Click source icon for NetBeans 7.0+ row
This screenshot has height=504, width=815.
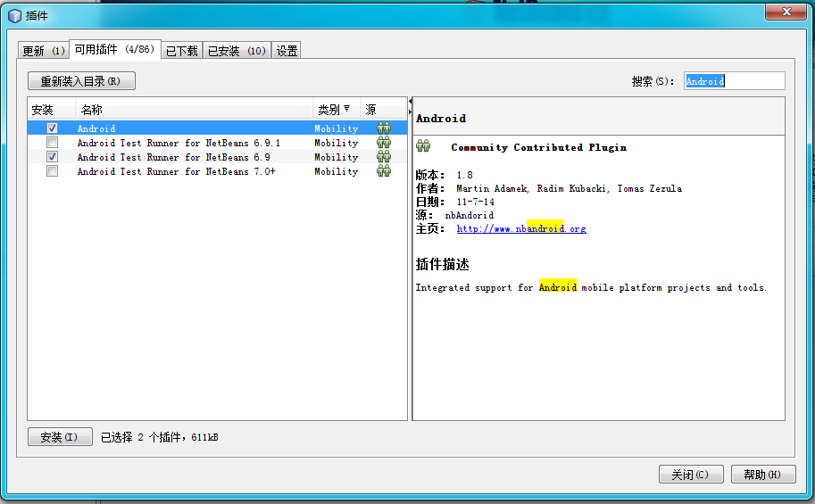pos(384,171)
